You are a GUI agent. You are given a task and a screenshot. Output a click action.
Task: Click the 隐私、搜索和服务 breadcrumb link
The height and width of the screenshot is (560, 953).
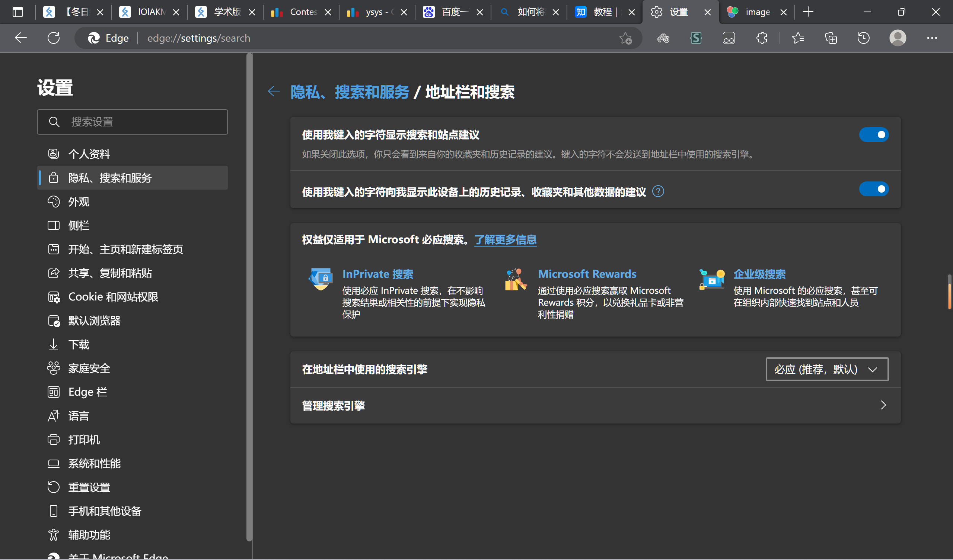tap(350, 92)
